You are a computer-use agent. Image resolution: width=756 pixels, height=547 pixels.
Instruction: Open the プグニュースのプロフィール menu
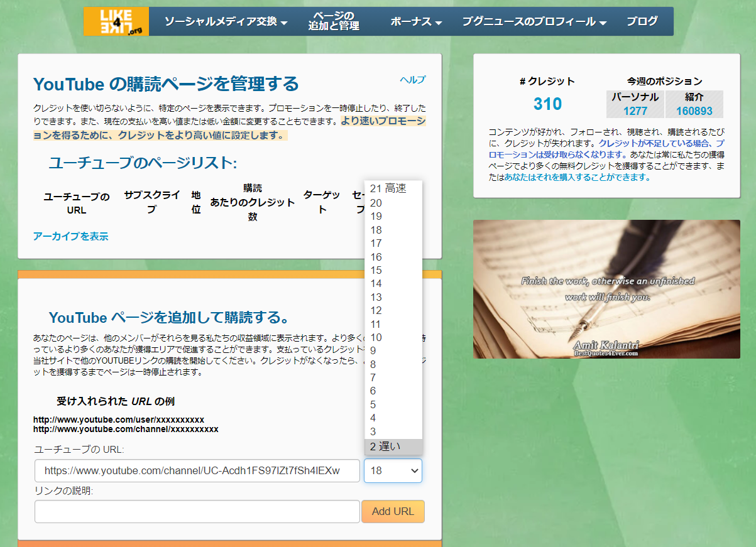click(534, 21)
